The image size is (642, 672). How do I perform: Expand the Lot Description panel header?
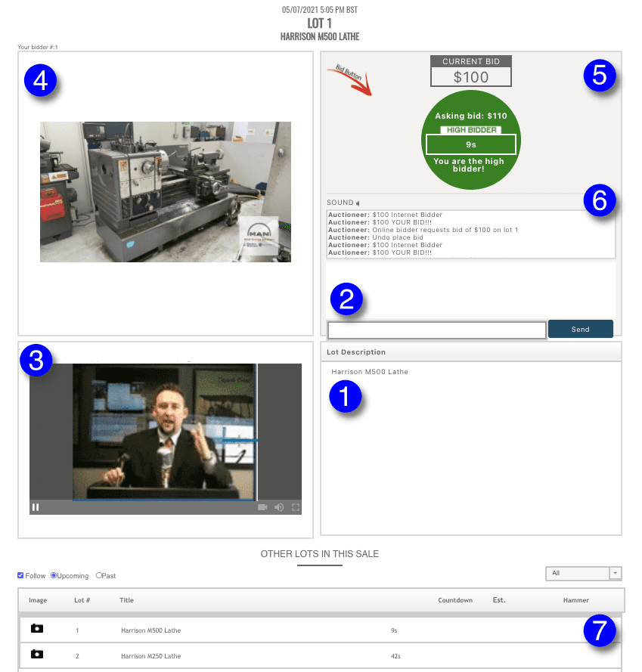coord(470,351)
